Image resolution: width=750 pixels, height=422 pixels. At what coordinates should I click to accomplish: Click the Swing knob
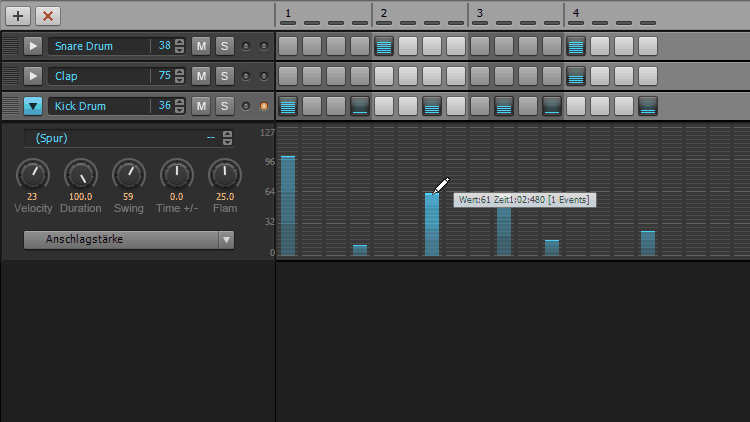[x=129, y=175]
